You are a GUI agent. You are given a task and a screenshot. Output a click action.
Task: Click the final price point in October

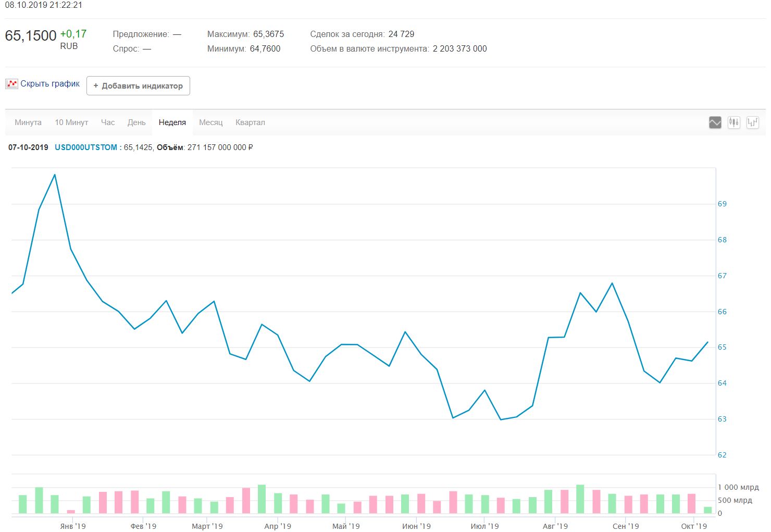click(707, 342)
